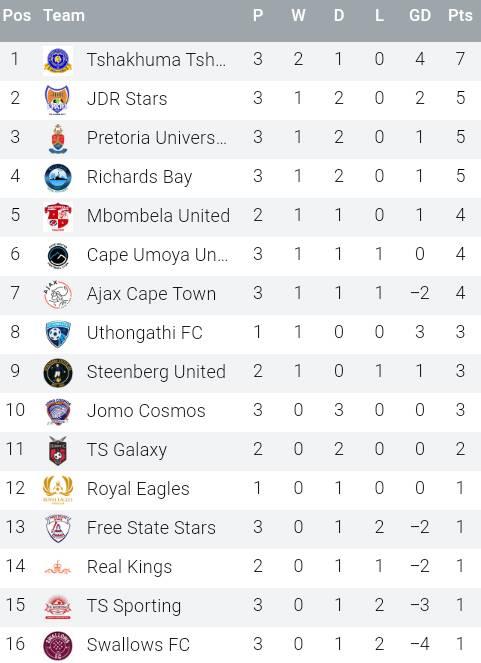Click the Uthongathi FC shield icon
Screen dimensions: 481x663
pos(58,333)
